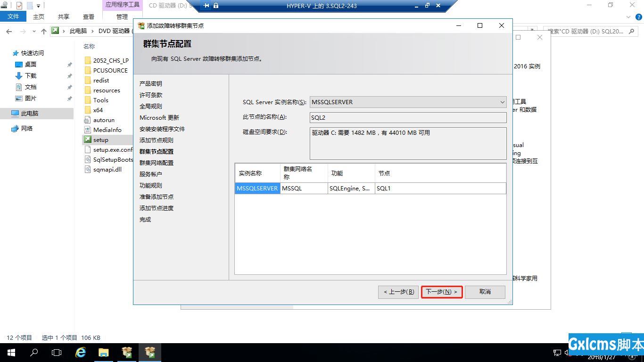Click the 节点 column header
This screenshot has width=644, height=362.
[440, 173]
